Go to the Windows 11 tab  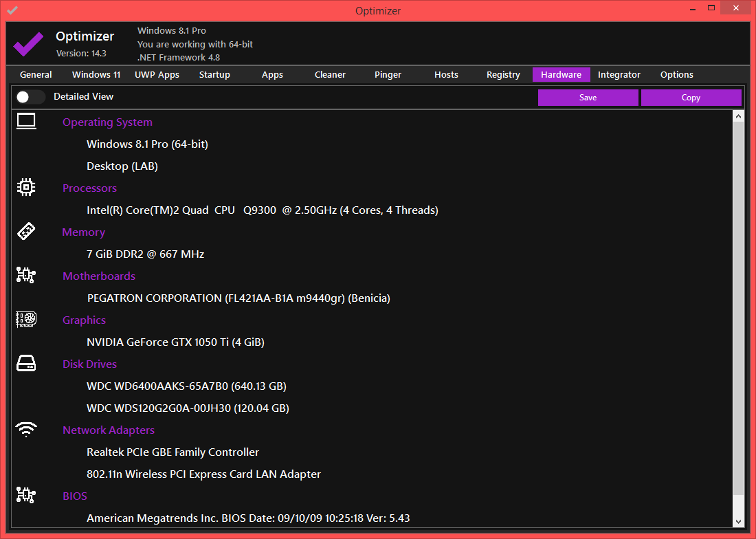click(x=96, y=75)
